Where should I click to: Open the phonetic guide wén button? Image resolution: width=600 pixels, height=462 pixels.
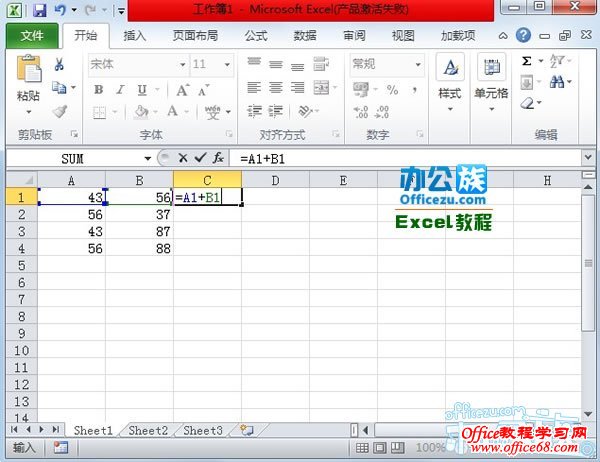(212, 112)
